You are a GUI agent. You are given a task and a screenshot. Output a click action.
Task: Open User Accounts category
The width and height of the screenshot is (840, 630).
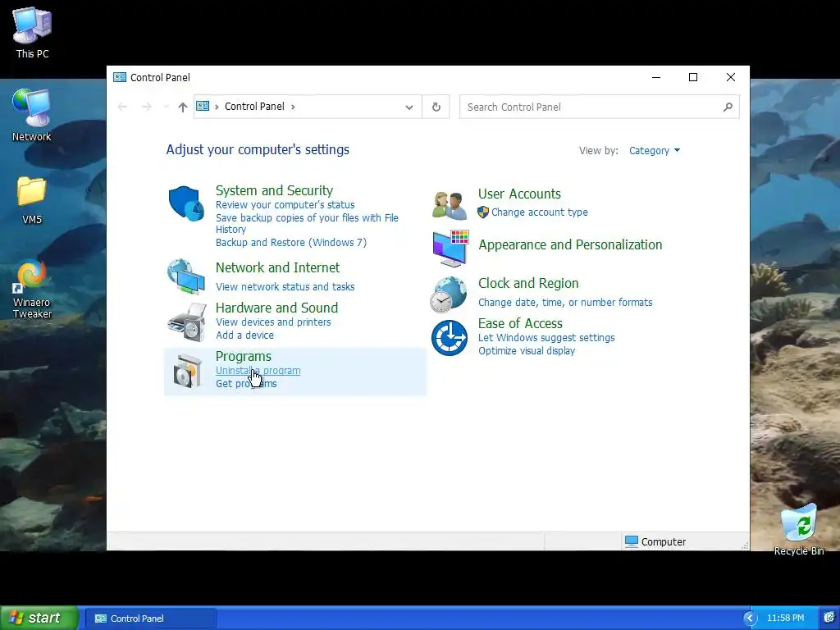[519, 194]
